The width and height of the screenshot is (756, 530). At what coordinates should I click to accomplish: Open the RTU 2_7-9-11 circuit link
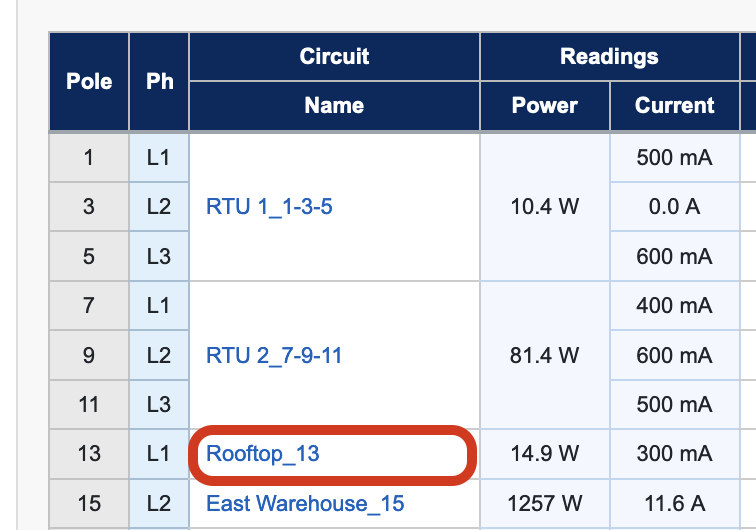[x=274, y=355]
